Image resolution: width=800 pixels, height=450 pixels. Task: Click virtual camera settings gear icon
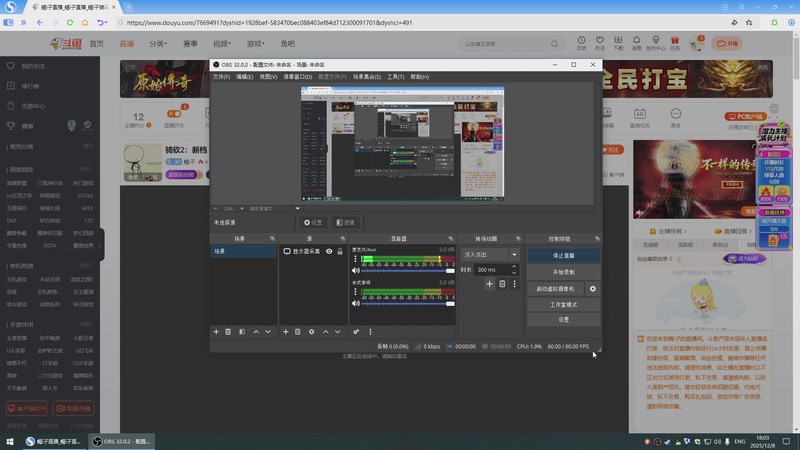tap(593, 288)
